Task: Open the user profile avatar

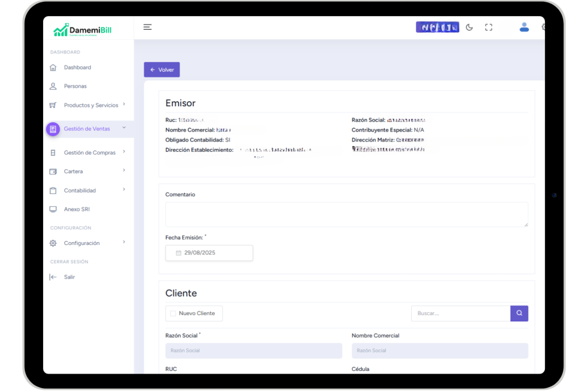Action: (x=524, y=27)
